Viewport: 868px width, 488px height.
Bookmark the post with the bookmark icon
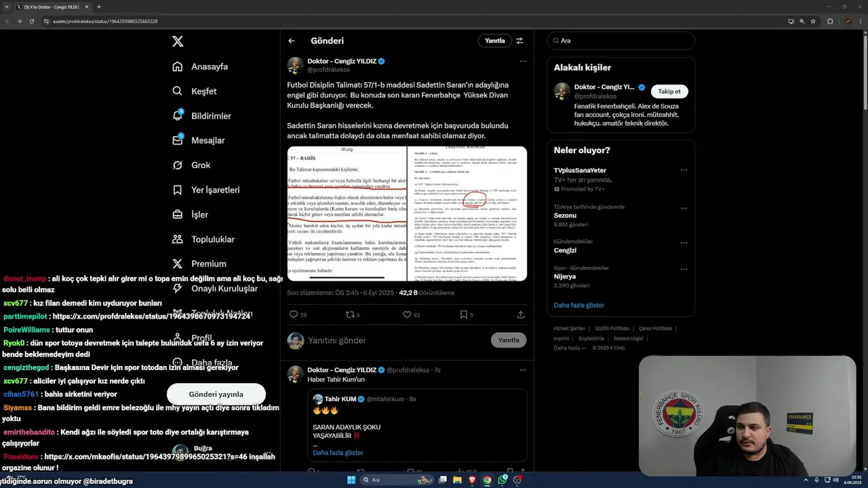(464, 314)
